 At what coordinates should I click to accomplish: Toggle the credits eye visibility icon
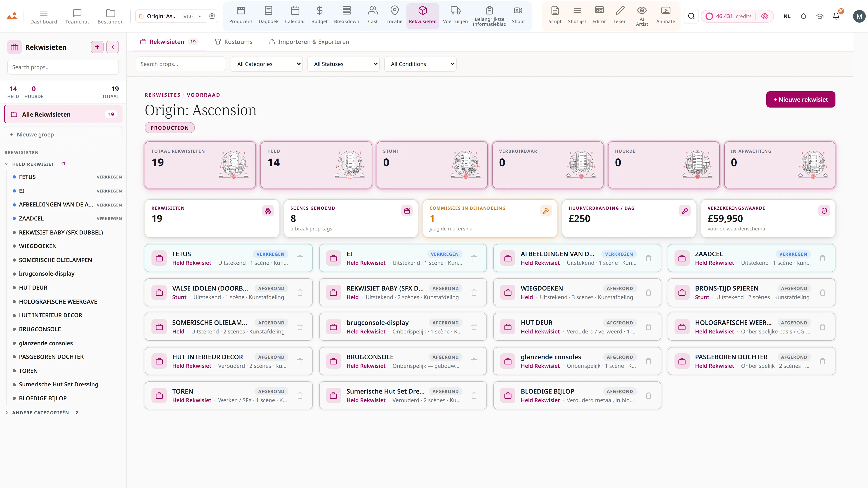point(764,16)
